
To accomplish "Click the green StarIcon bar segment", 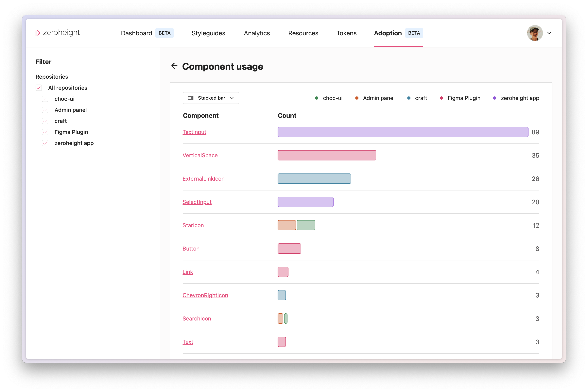I will point(306,225).
